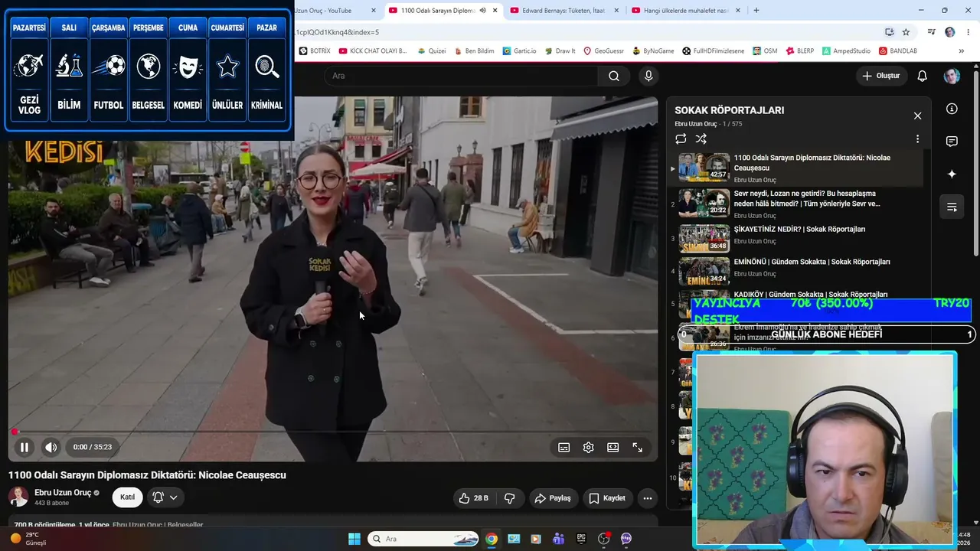The width and height of the screenshot is (980, 551).
Task: Open the comments panel icon in side rail
Action: click(952, 142)
